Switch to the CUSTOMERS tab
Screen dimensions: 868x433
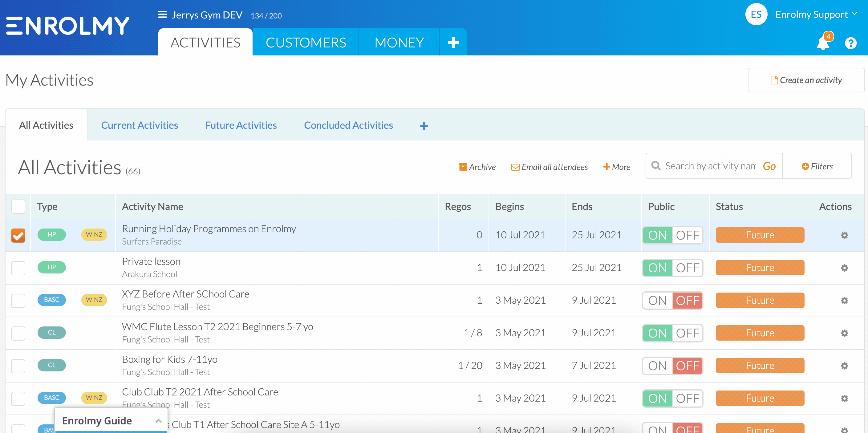[306, 42]
